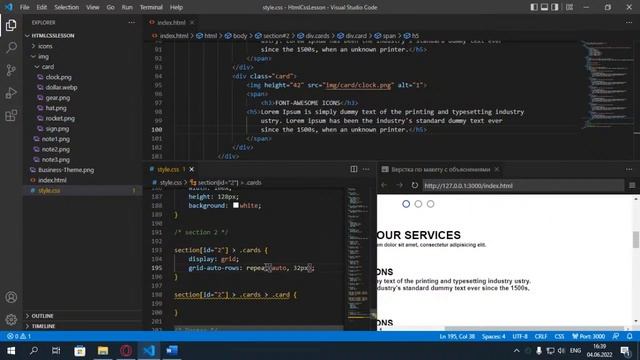Screen dimensions: 640x360
Task: Open the Extensions view
Action: 11,116
